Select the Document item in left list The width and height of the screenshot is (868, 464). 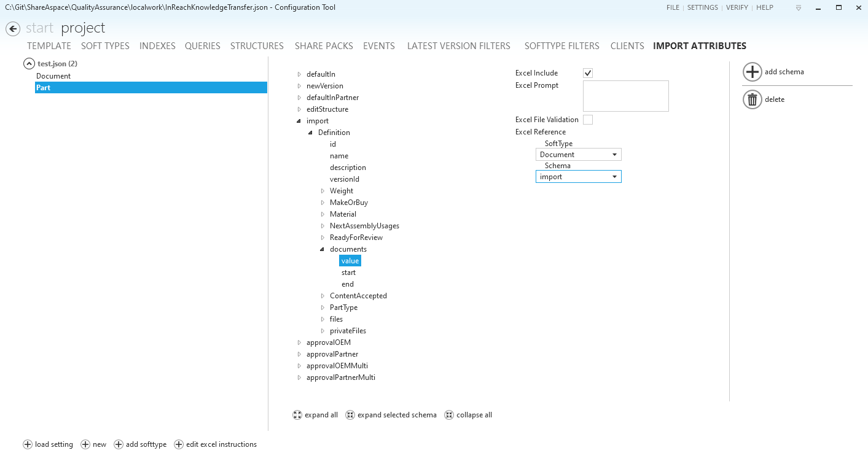[53, 76]
